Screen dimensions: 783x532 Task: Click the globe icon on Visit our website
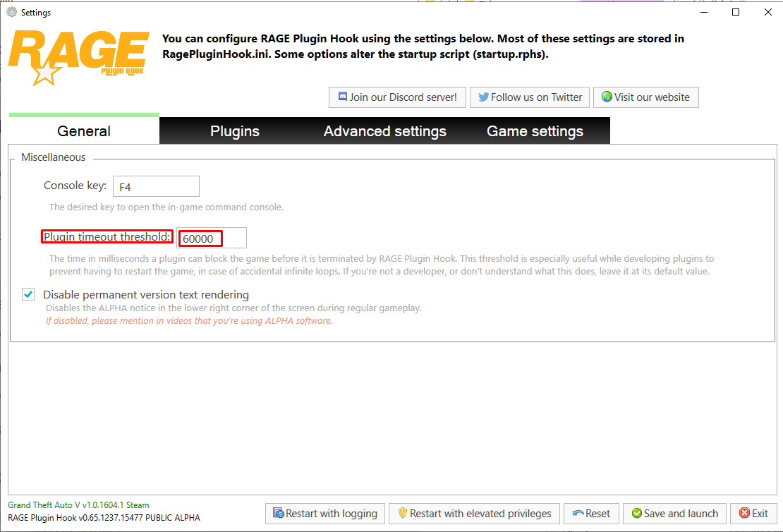point(607,97)
